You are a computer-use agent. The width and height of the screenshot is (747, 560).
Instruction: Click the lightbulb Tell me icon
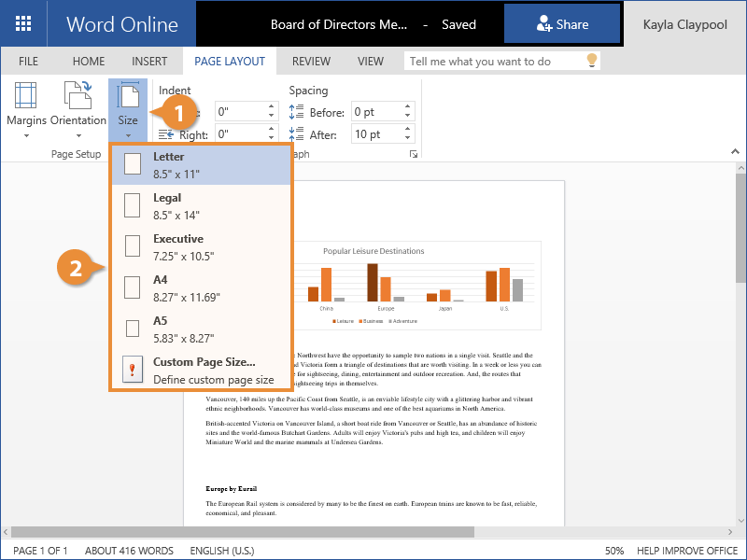(590, 62)
